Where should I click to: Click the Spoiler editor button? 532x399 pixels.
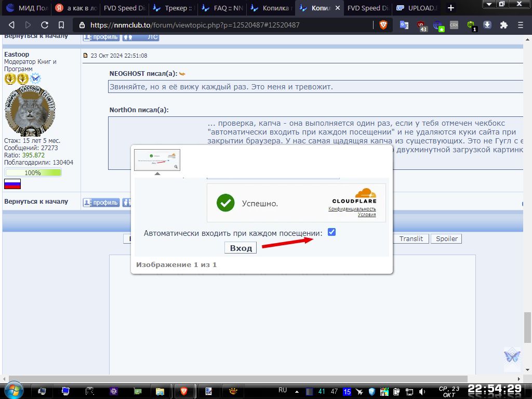pyautogui.click(x=447, y=239)
